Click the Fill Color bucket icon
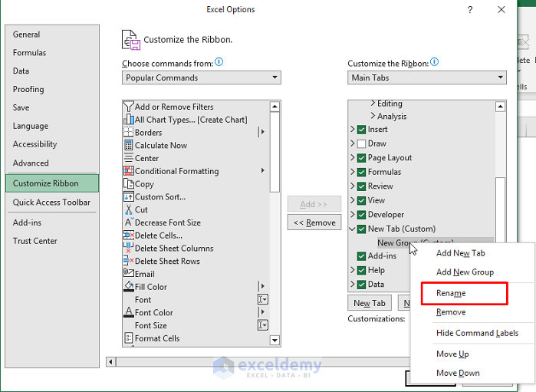Viewport: 536px width, 392px height. coord(129,286)
